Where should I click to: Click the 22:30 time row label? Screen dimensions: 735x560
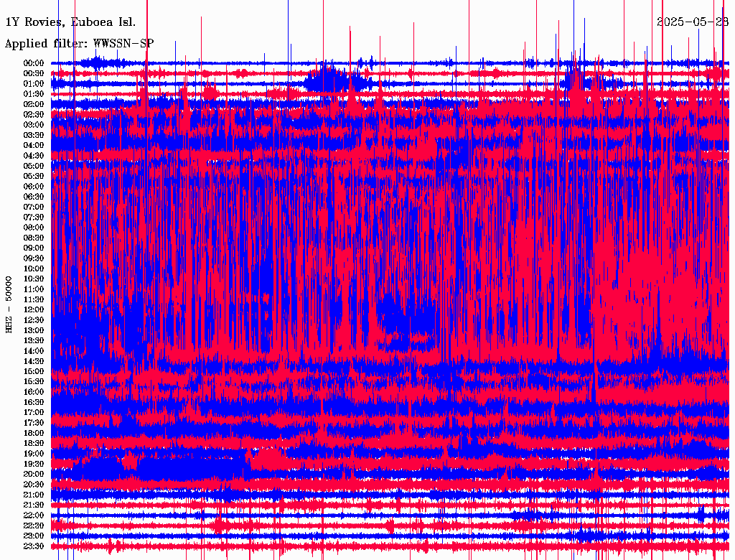coord(34,526)
